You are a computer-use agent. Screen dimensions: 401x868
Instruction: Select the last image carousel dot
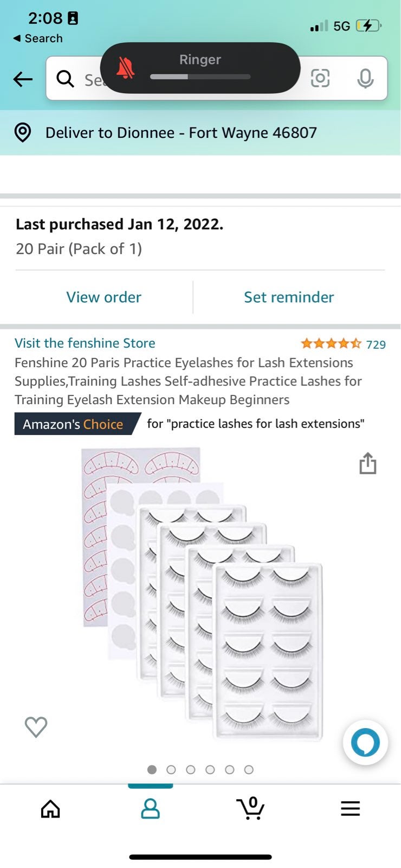coord(249,770)
